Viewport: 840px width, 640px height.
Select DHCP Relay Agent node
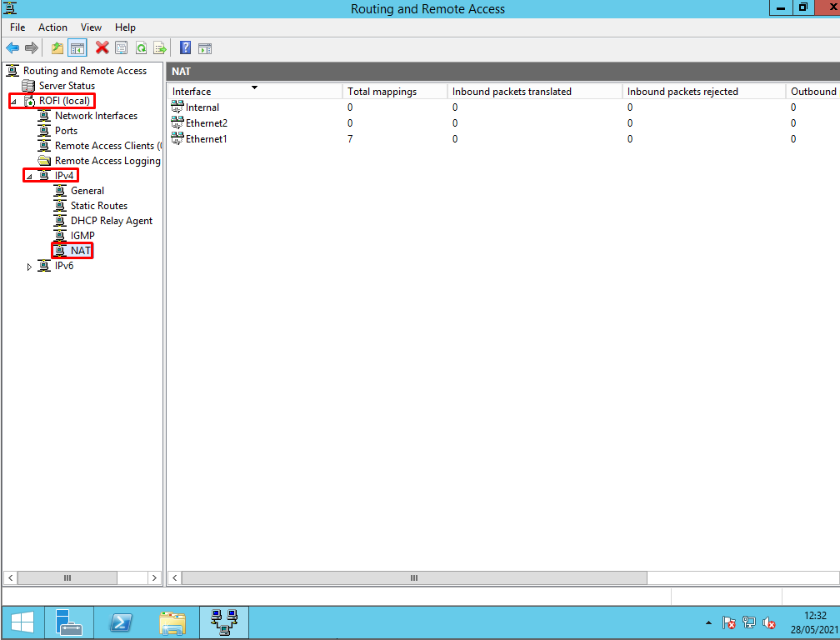[x=112, y=221]
